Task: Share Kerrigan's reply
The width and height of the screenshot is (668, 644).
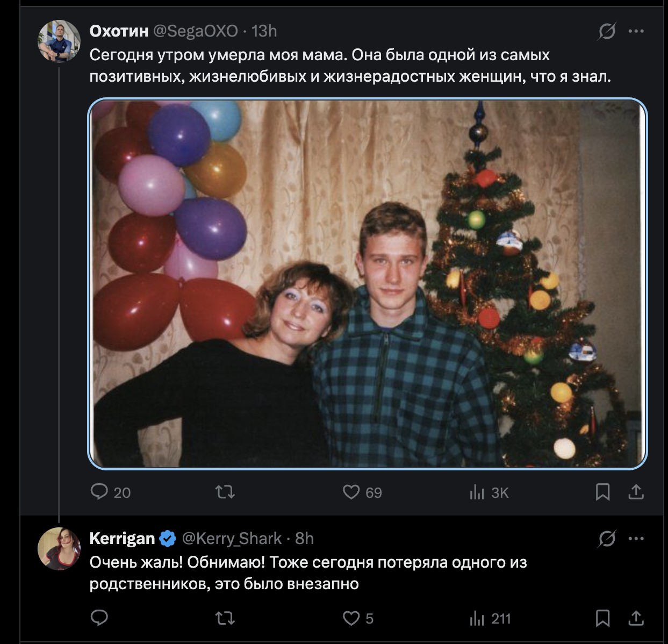Action: coord(636,618)
